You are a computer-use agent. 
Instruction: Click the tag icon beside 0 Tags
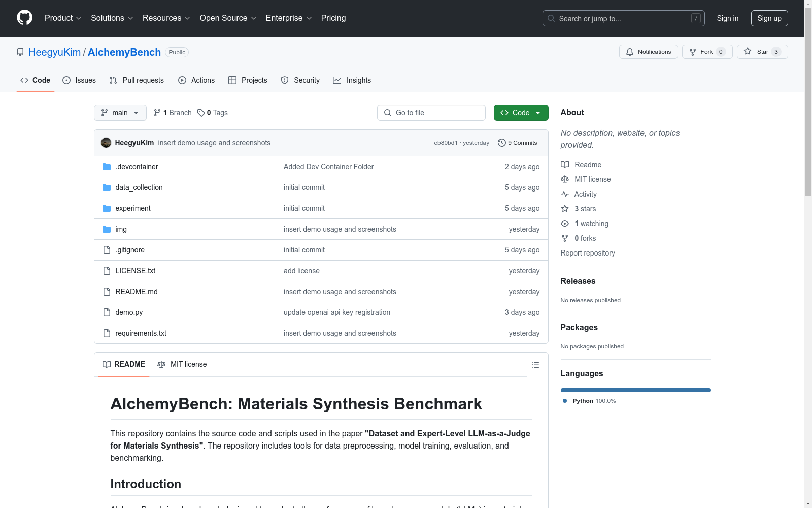pos(201,113)
